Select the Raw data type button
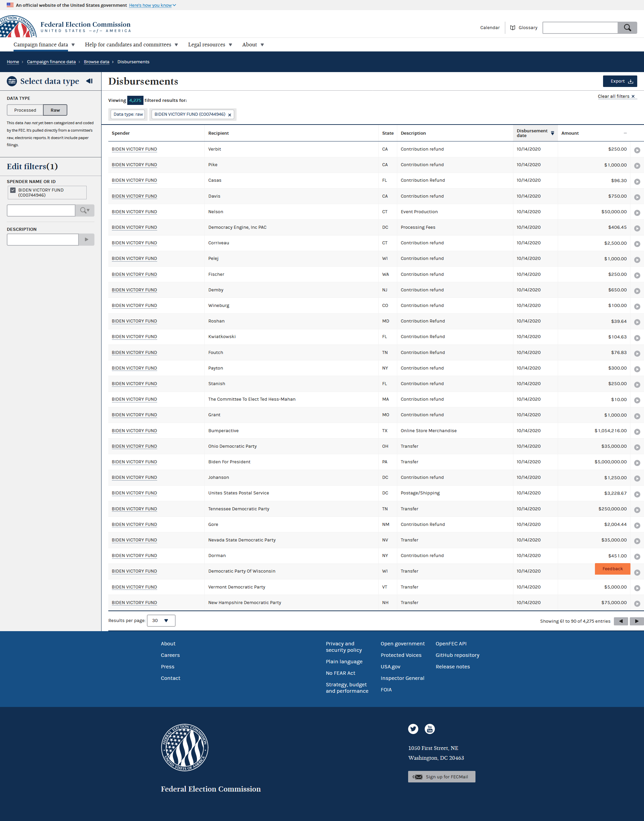 pos(55,110)
